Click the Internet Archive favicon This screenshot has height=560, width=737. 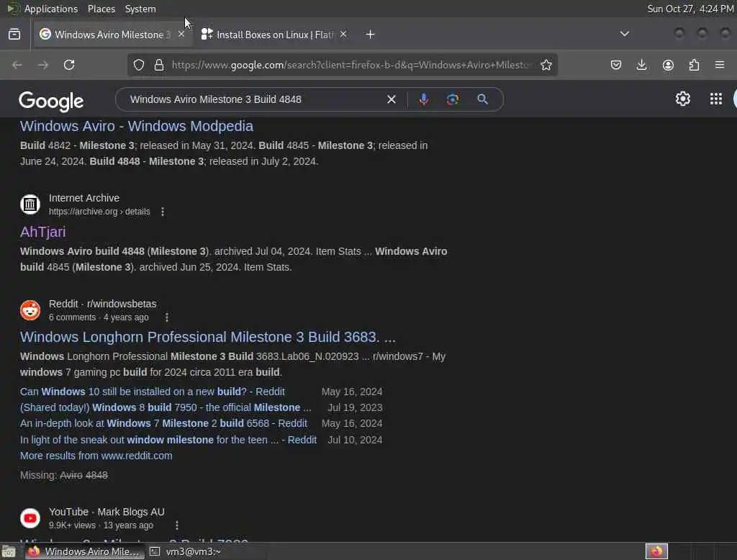[x=30, y=204]
